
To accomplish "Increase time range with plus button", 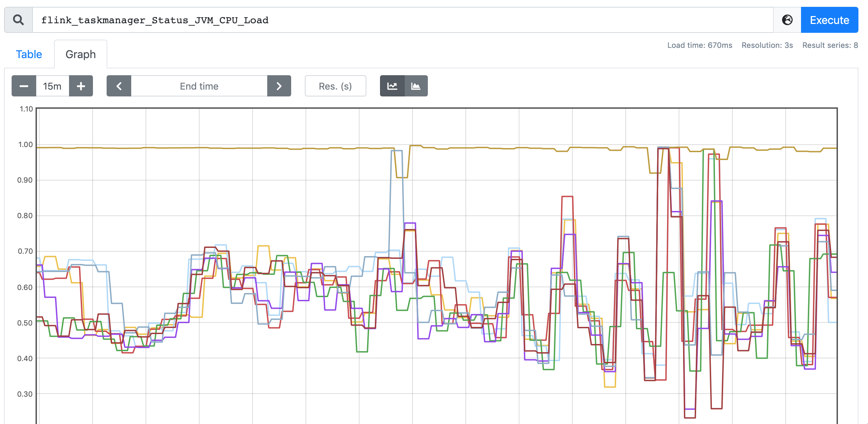I will (x=81, y=86).
